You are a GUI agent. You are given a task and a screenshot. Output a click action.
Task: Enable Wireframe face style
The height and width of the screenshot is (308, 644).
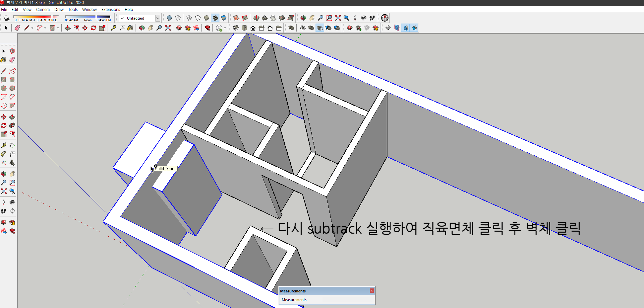coord(189,18)
